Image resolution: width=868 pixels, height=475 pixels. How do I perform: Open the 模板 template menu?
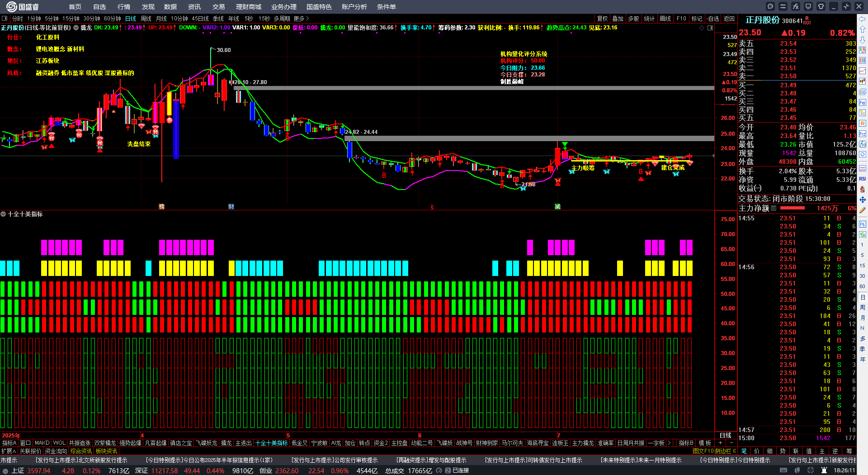705,443
